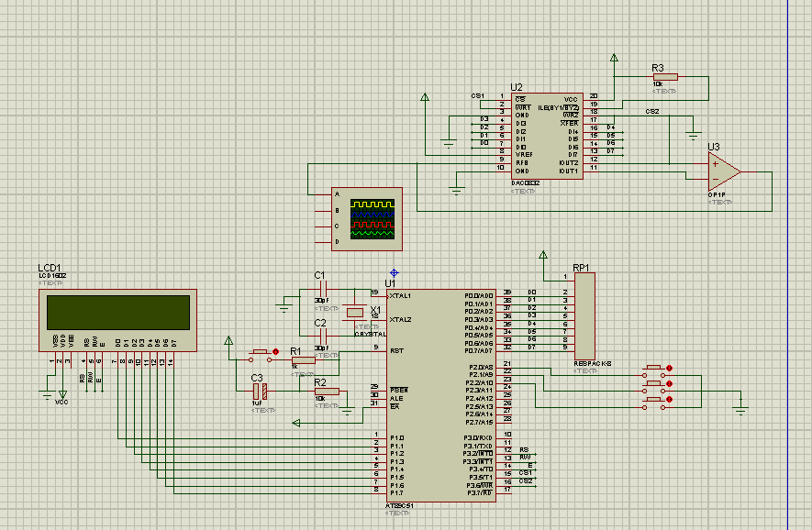The height and width of the screenshot is (530, 812).
Task: Select the X1 crystal oscillator symbol
Action: click(x=355, y=312)
